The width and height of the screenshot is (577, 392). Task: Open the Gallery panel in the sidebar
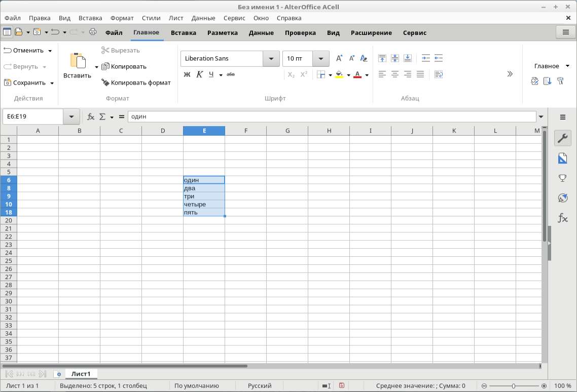point(563,178)
